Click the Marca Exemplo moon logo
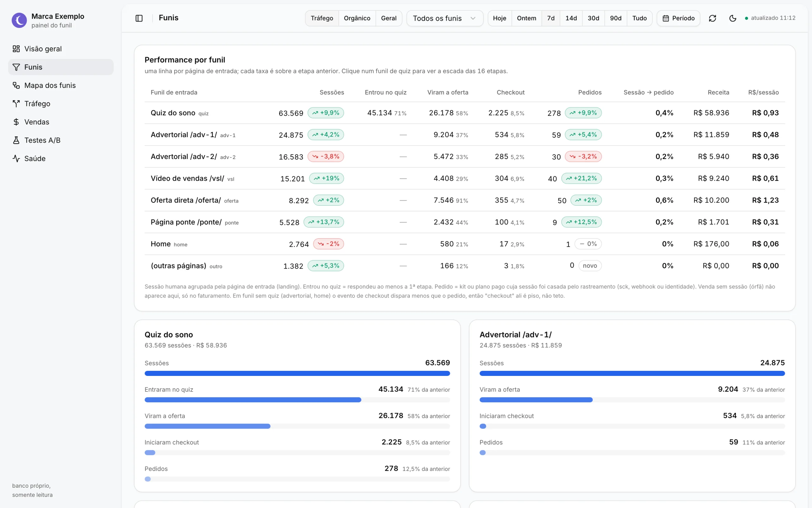This screenshot has height=508, width=812. (19, 21)
